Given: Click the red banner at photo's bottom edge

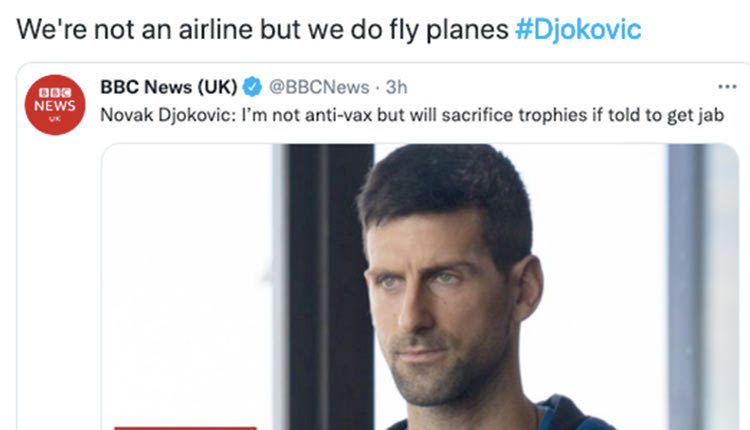Looking at the screenshot, I should (186, 428).
